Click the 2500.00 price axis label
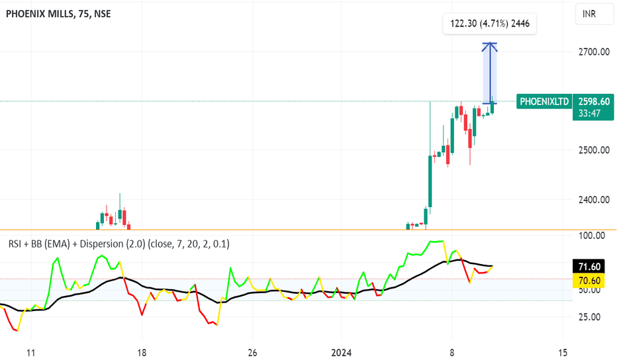Viewport: 617px width, 364px height. tap(594, 150)
